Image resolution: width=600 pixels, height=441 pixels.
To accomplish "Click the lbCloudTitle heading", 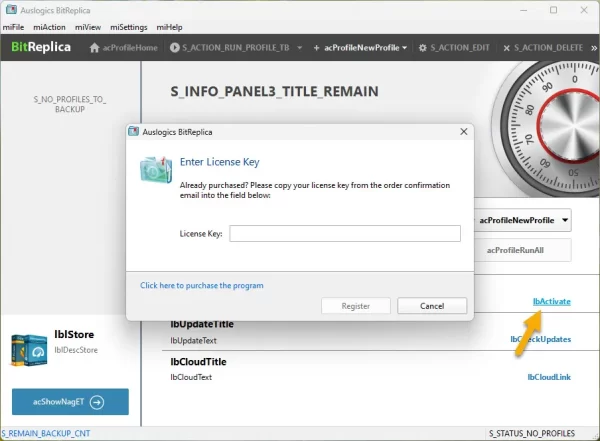I will 199,362.
